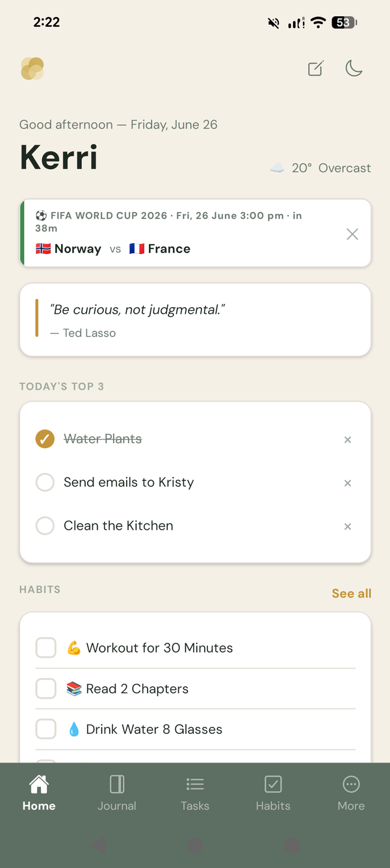This screenshot has width=390, height=868.
Task: Go to the Habits tab
Action: 273,793
